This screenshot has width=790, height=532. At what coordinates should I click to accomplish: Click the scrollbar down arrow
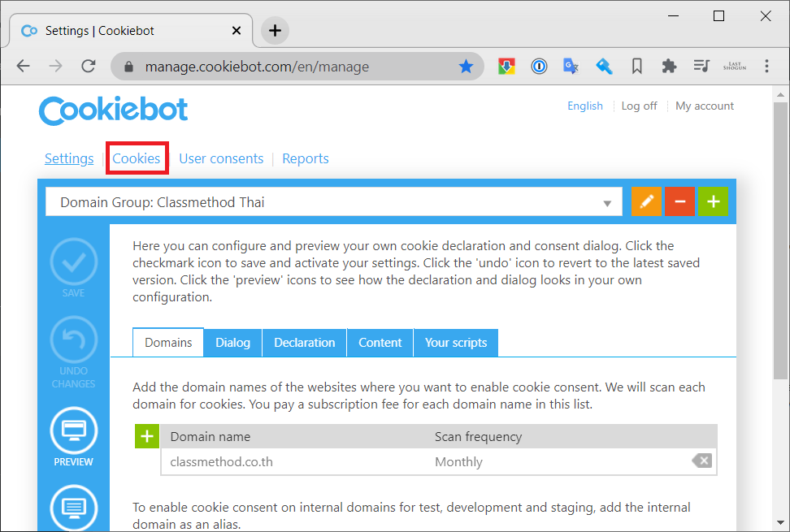[781, 522]
